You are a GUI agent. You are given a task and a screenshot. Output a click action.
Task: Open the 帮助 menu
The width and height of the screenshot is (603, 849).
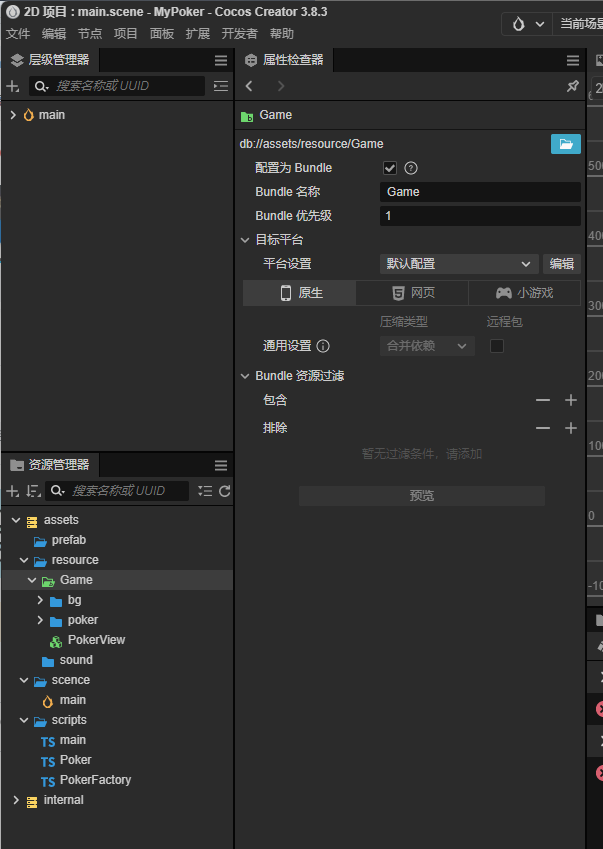tap(281, 34)
